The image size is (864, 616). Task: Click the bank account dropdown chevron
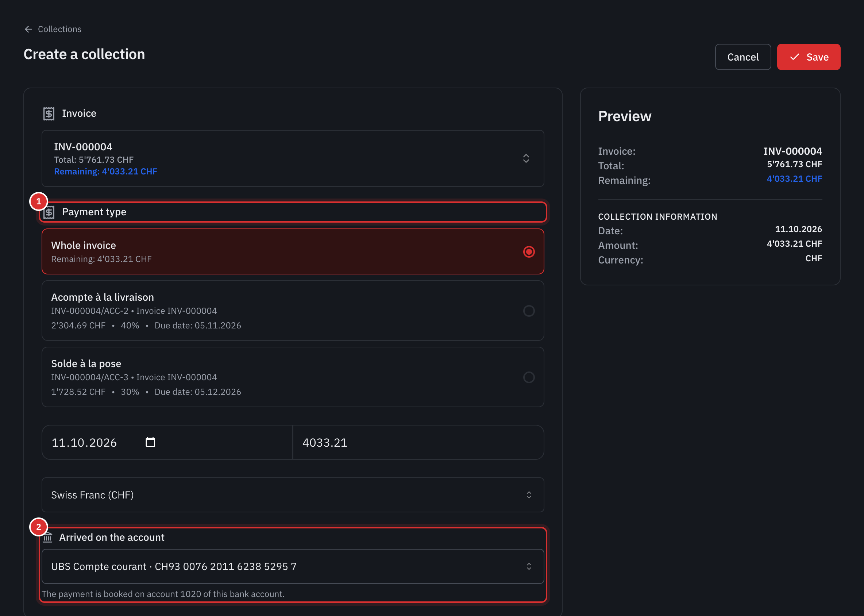click(x=529, y=566)
